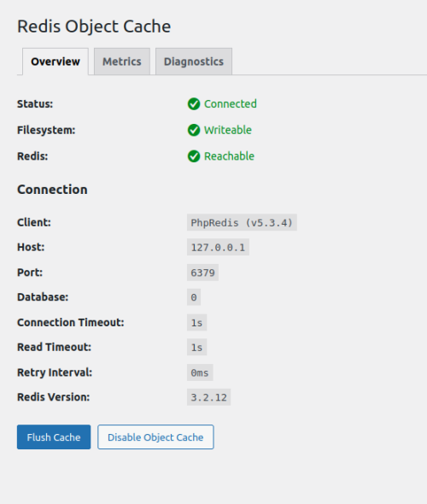Click the Writeable filesystem text
The height and width of the screenshot is (504, 427).
228,130
